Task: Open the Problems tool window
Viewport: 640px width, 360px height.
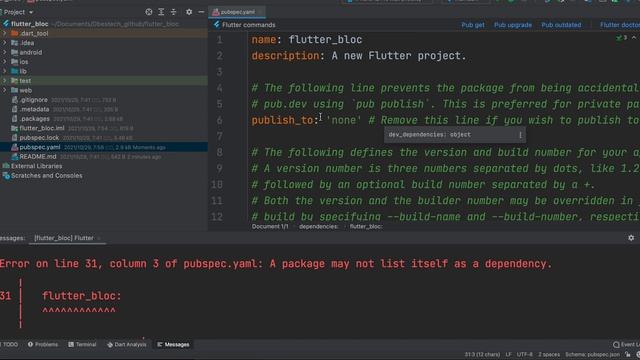Action: (42, 344)
